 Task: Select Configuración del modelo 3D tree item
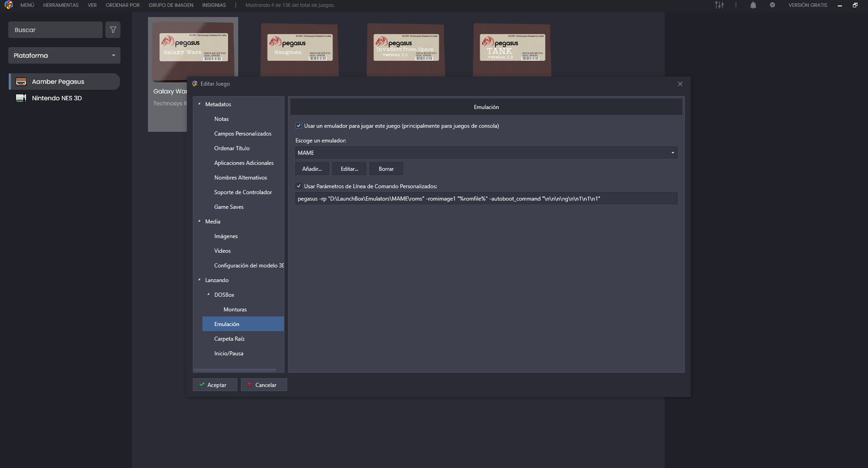tap(249, 265)
